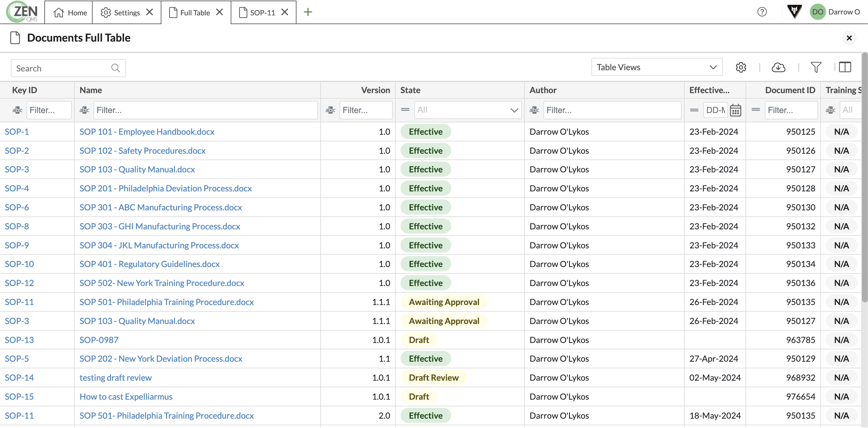Click Training Status filter operator icon

pyautogui.click(x=830, y=110)
